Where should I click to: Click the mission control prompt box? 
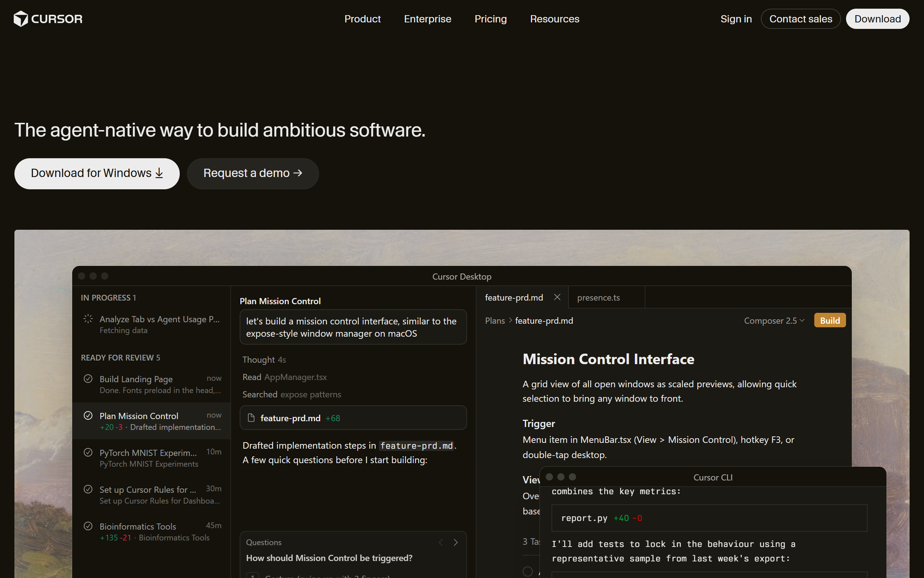pos(353,327)
